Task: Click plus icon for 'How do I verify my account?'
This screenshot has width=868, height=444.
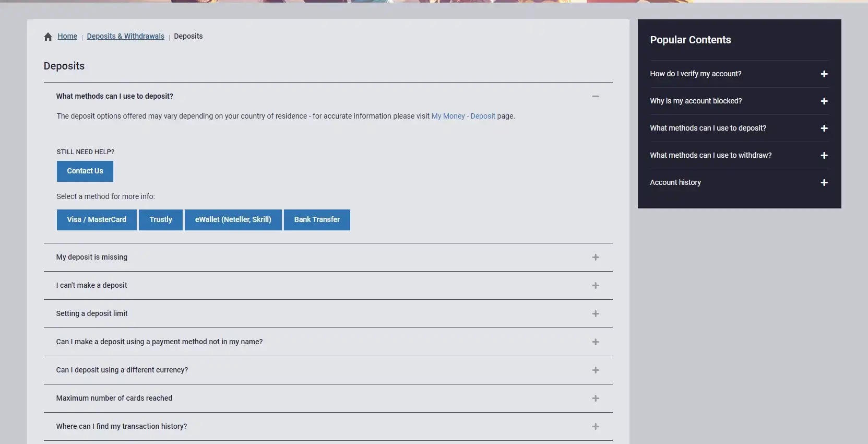Action: coord(824,74)
